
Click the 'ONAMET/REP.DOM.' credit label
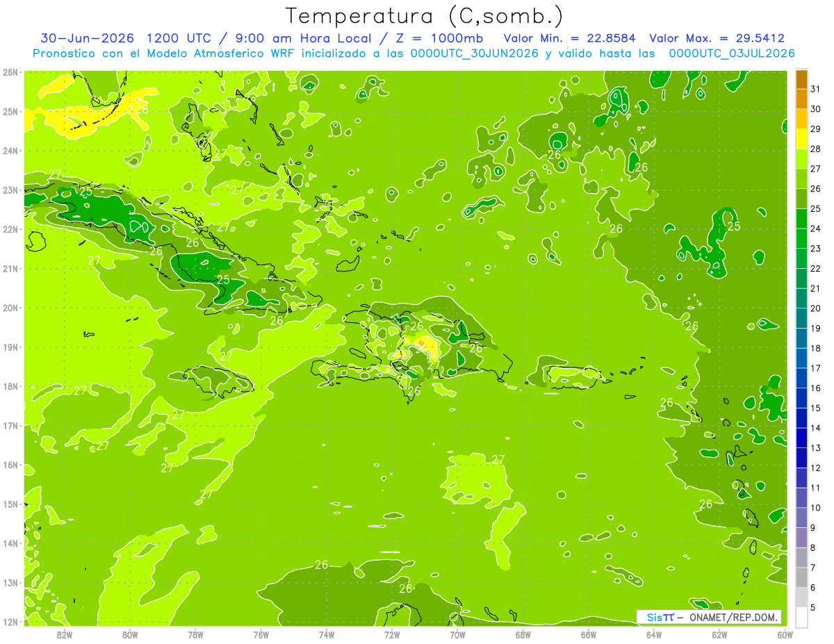tap(733, 617)
